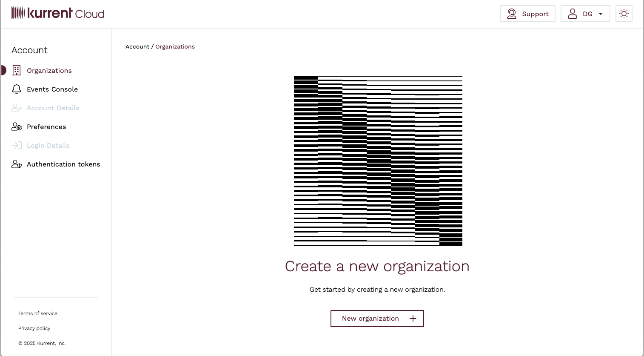Click the Support headset icon in header
644x356 pixels.
click(512, 14)
